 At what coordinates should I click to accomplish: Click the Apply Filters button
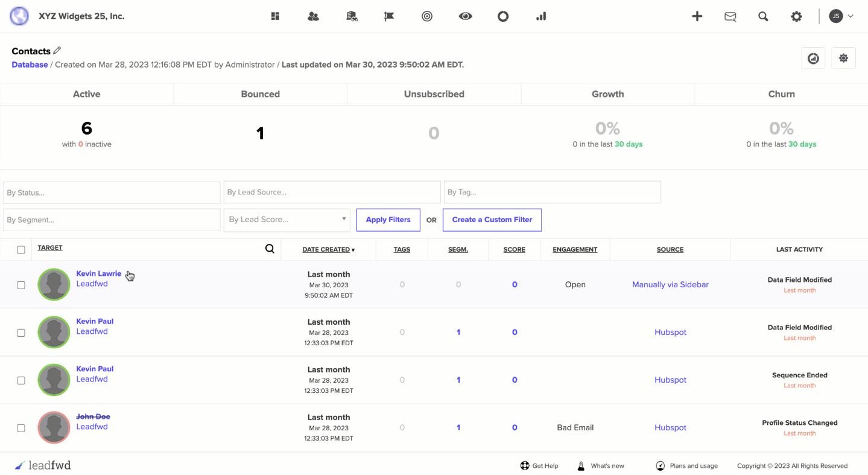388,220
